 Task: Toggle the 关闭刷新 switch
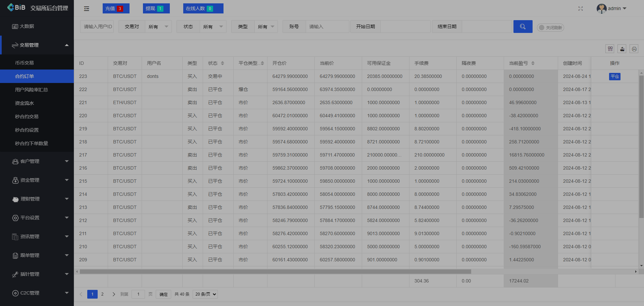pos(550,28)
